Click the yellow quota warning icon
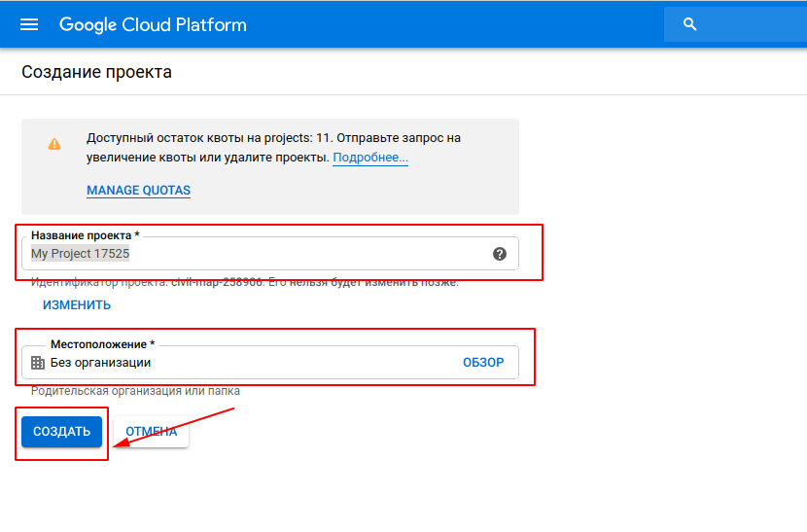Image resolution: width=807 pixels, height=532 pixels. click(x=54, y=144)
